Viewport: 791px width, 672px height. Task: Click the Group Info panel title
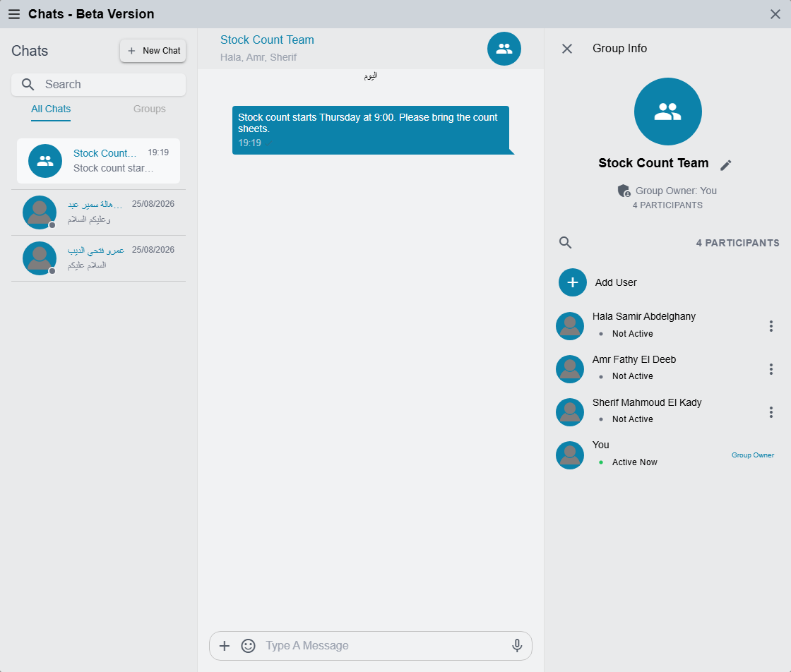coord(619,49)
